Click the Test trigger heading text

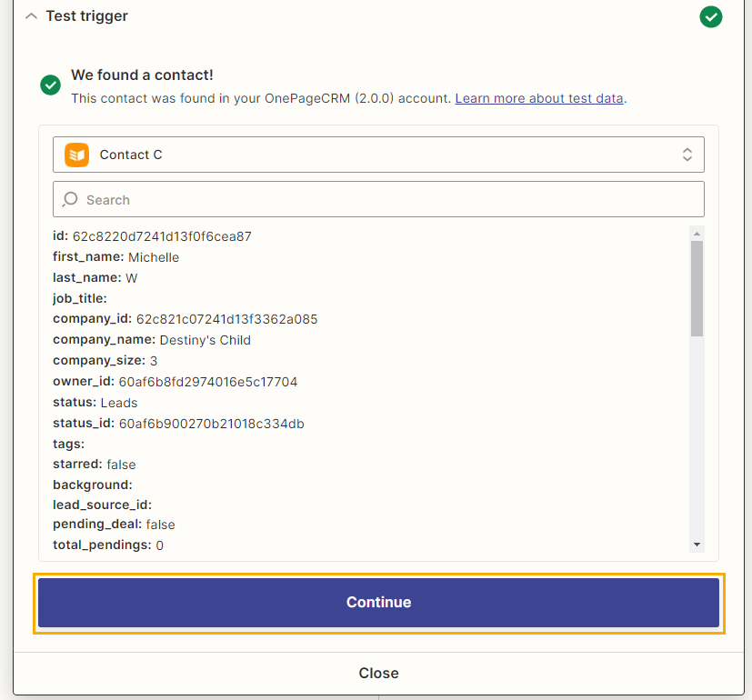[86, 15]
